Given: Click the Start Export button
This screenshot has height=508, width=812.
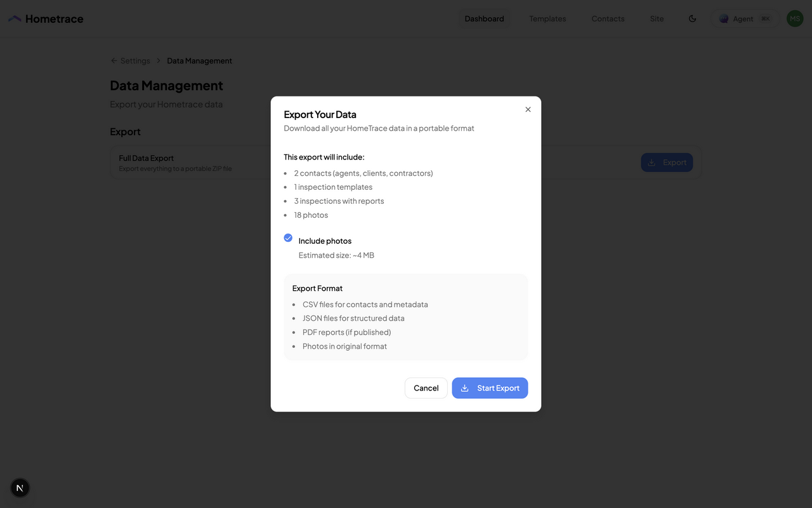Looking at the screenshot, I should (490, 388).
